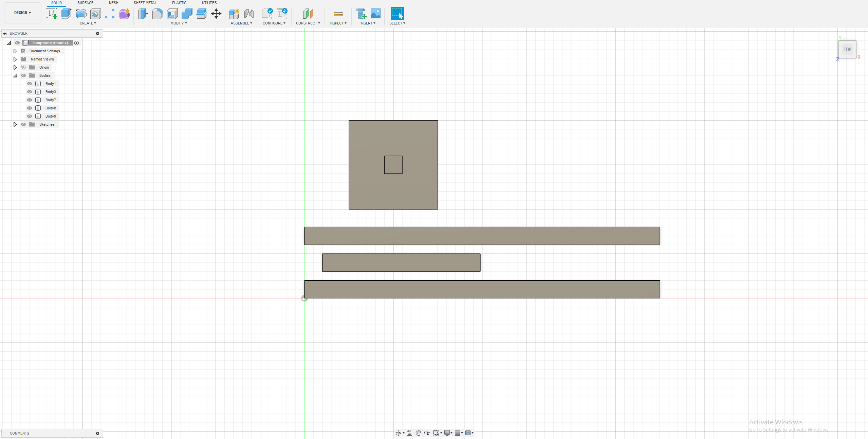
Task: Switch to the SURFACE tab
Action: tap(85, 3)
